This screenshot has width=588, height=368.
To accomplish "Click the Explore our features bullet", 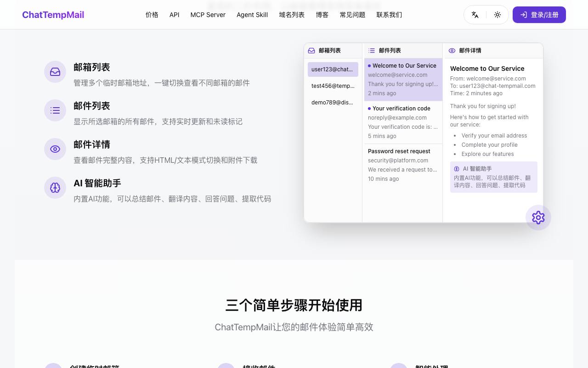I will 488,154.
